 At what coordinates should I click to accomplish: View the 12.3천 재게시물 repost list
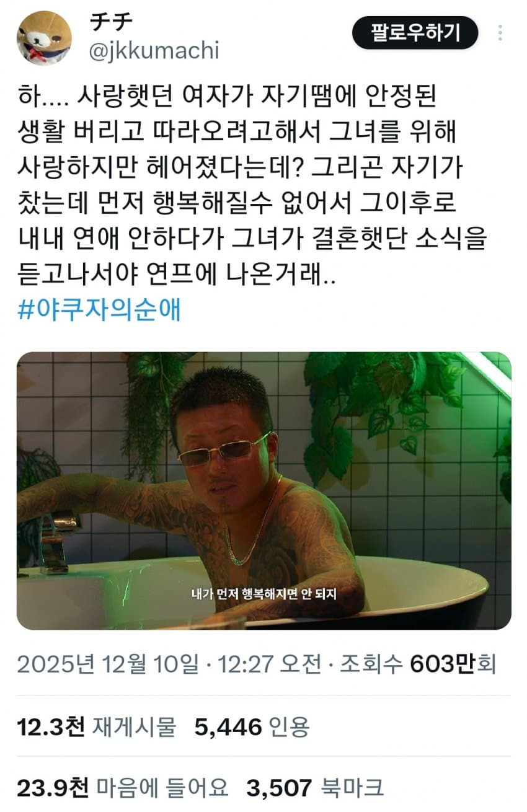[96, 726]
